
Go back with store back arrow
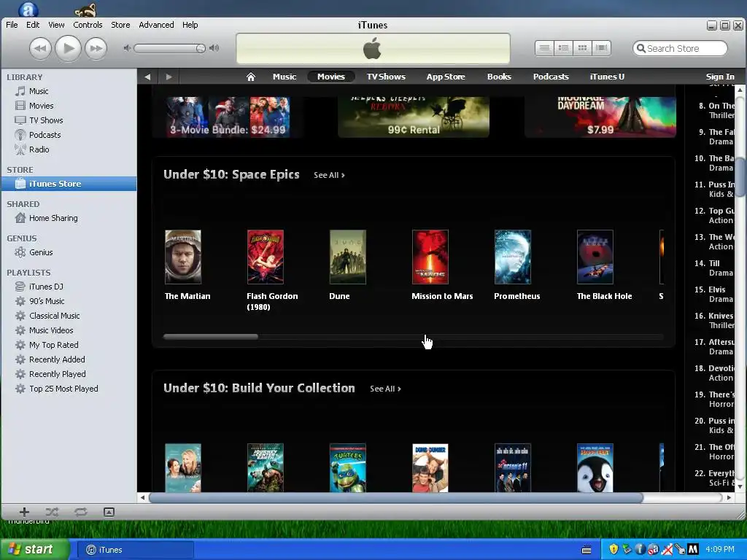pyautogui.click(x=147, y=77)
